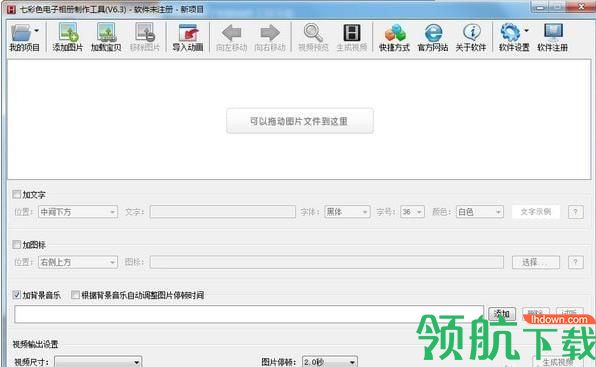Click the 生成视频 film icon in toolbar
The width and height of the screenshot is (596, 367).
coord(352,33)
